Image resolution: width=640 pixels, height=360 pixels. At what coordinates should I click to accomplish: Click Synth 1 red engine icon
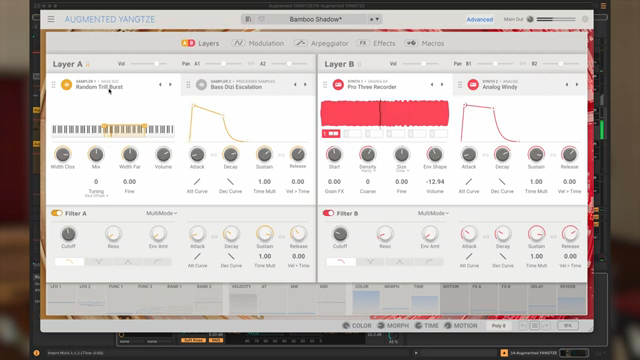click(338, 84)
